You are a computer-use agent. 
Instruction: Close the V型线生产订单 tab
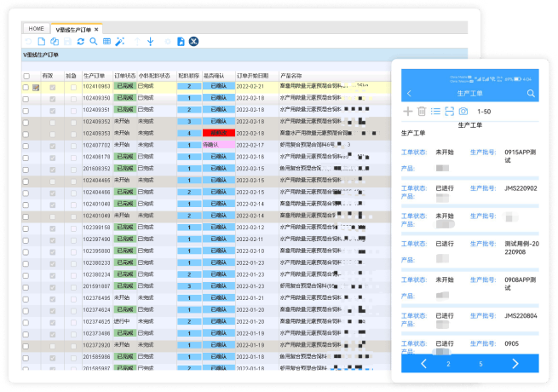[96, 29]
